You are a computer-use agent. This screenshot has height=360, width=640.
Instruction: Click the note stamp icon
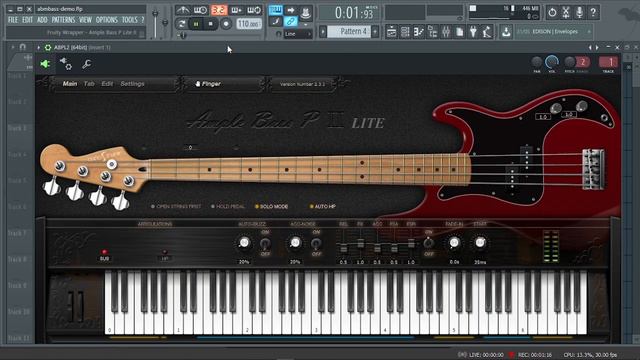[x=305, y=12]
